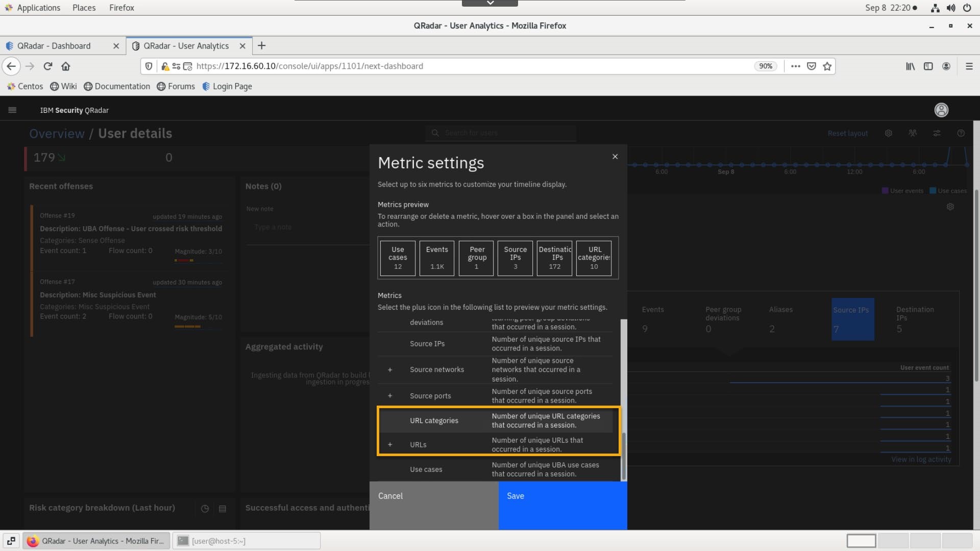Bookmark this page with star icon
The height and width of the screenshot is (551, 980).
click(827, 66)
